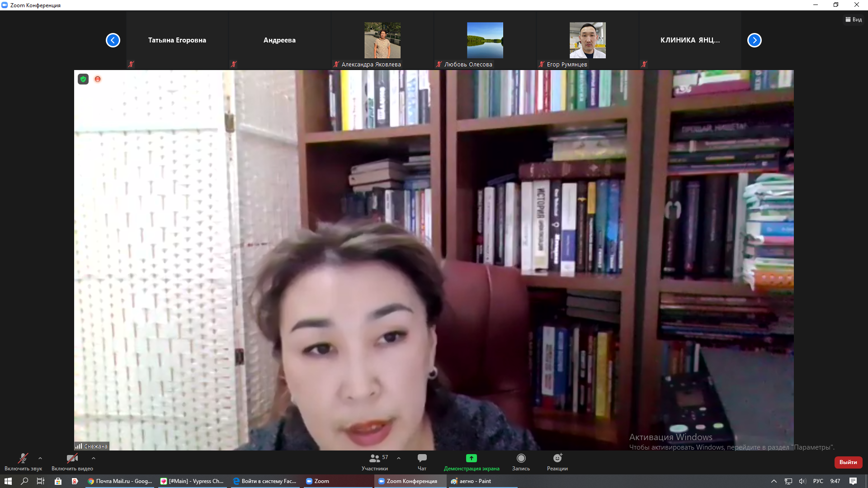
Task: Select Татьяна Егоровна participant tile
Action: (x=177, y=40)
